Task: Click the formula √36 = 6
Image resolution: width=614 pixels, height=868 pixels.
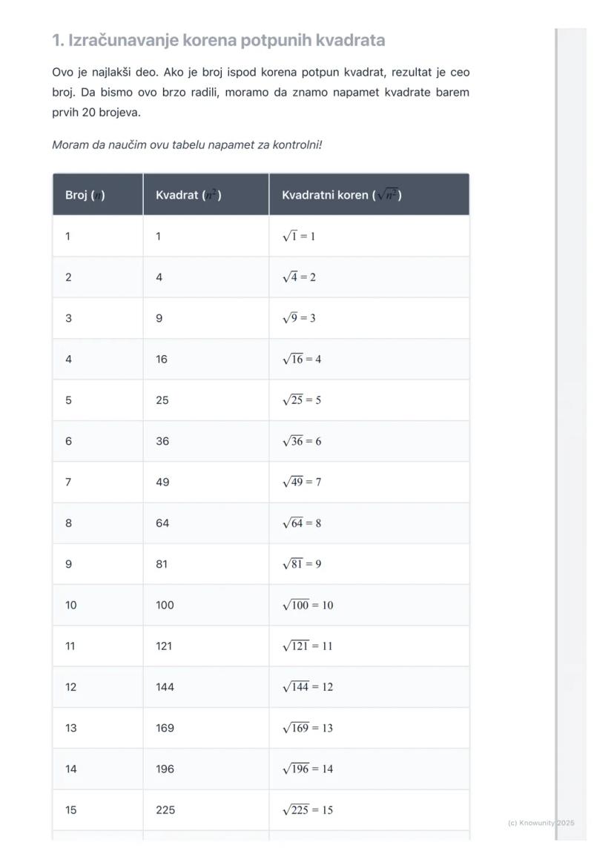Action: click(302, 442)
